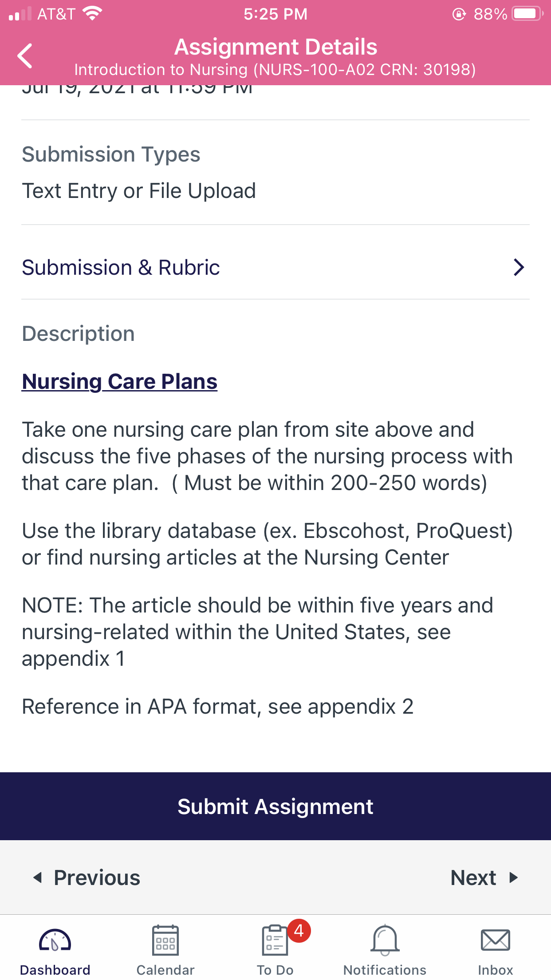Tap the Wi-Fi signal icon
The width and height of the screenshot is (551, 980).
pyautogui.click(x=92, y=14)
